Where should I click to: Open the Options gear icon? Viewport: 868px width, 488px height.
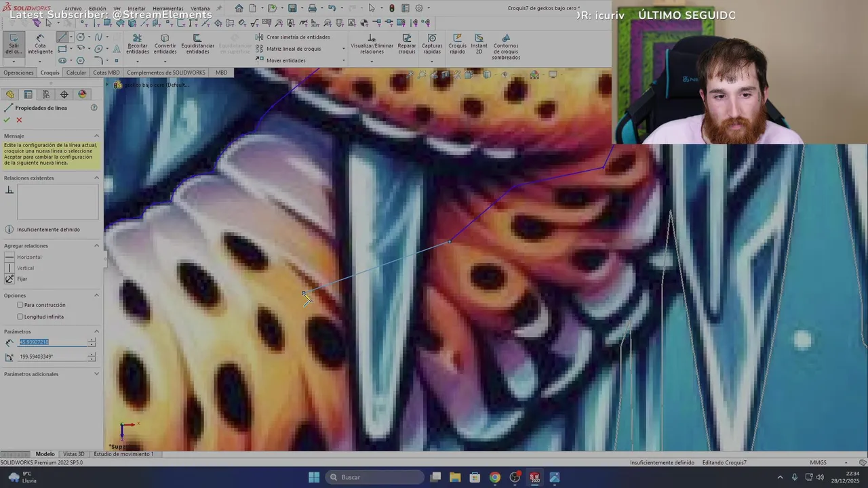(419, 8)
